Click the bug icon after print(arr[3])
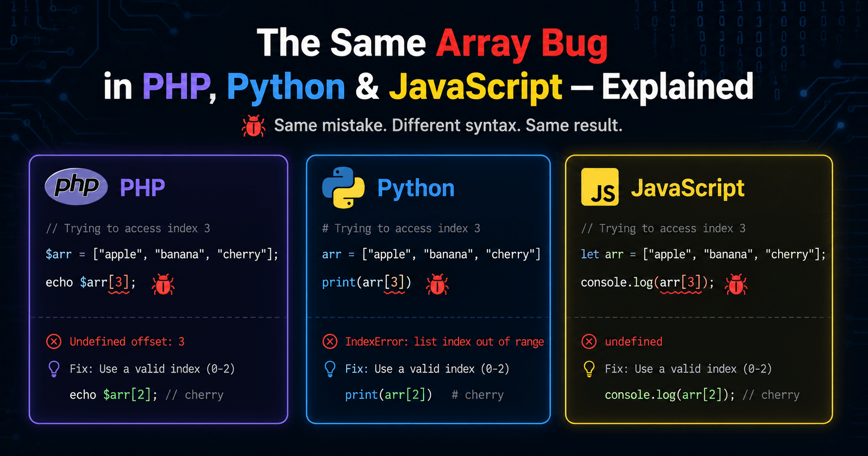The width and height of the screenshot is (868, 456). tap(437, 284)
